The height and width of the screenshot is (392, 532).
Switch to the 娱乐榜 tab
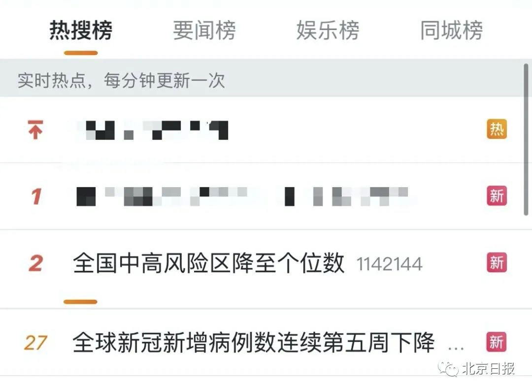pos(328,31)
